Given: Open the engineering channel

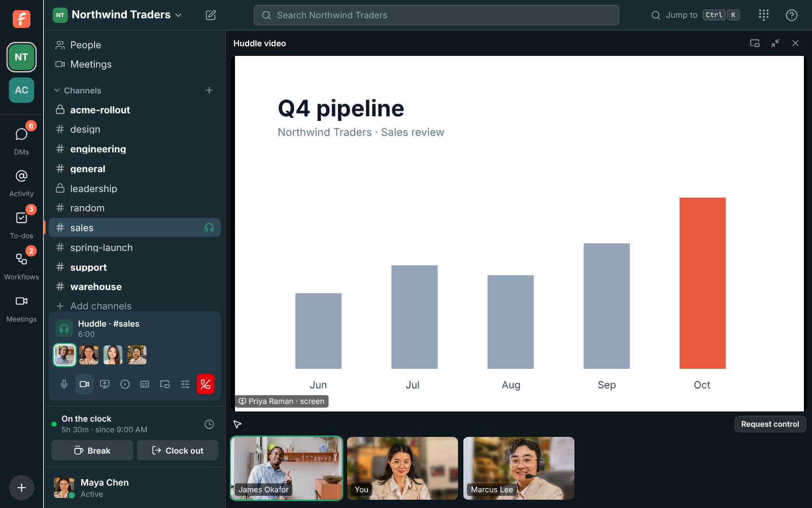Looking at the screenshot, I should pyautogui.click(x=134, y=149).
